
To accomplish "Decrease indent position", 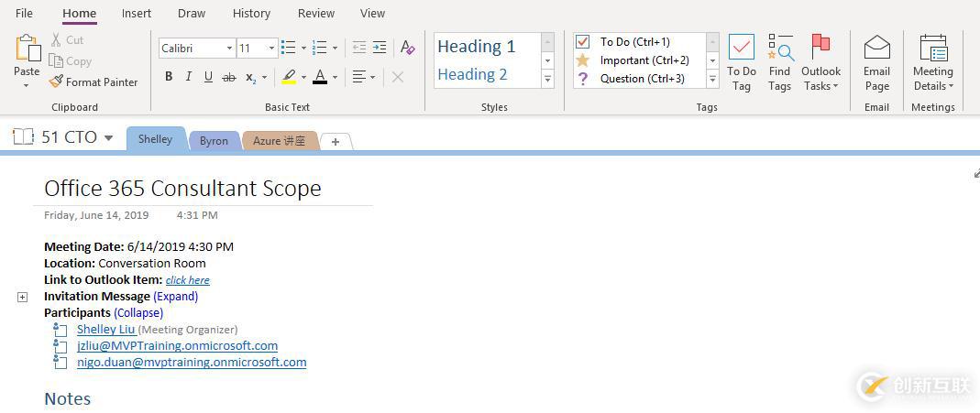I will (359, 48).
